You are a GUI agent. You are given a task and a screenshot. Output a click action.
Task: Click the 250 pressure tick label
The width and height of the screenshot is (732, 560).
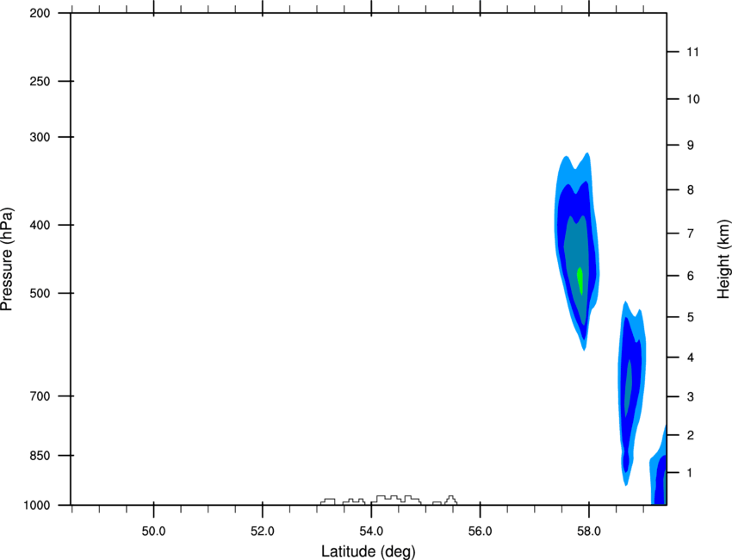point(40,81)
